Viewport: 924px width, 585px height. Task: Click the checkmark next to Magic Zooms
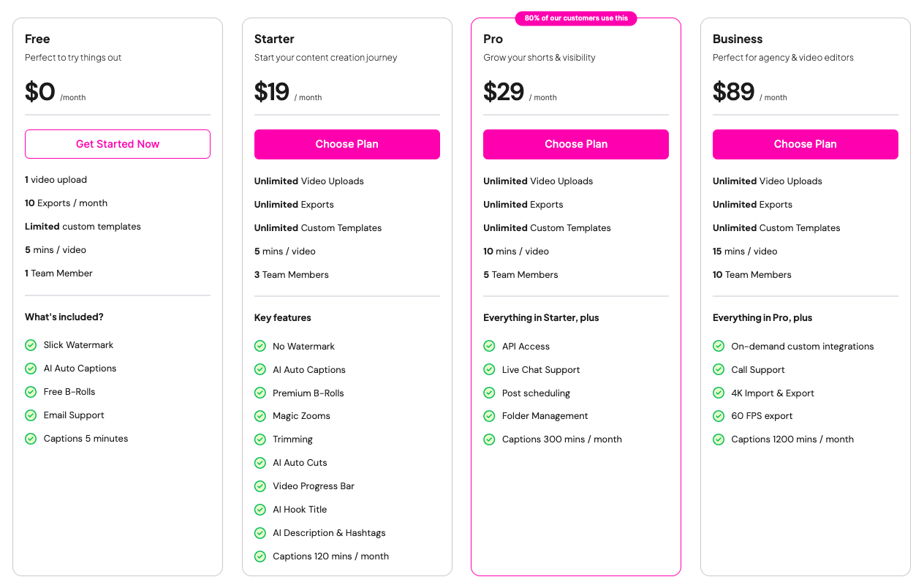(x=260, y=416)
